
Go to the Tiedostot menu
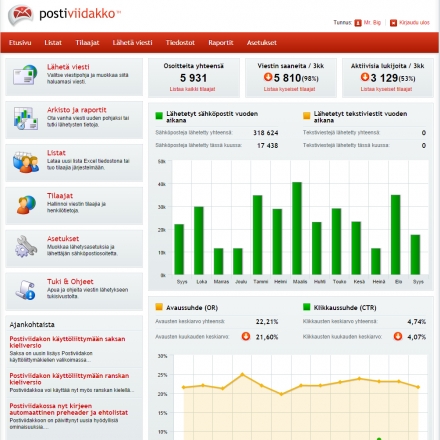180,43
